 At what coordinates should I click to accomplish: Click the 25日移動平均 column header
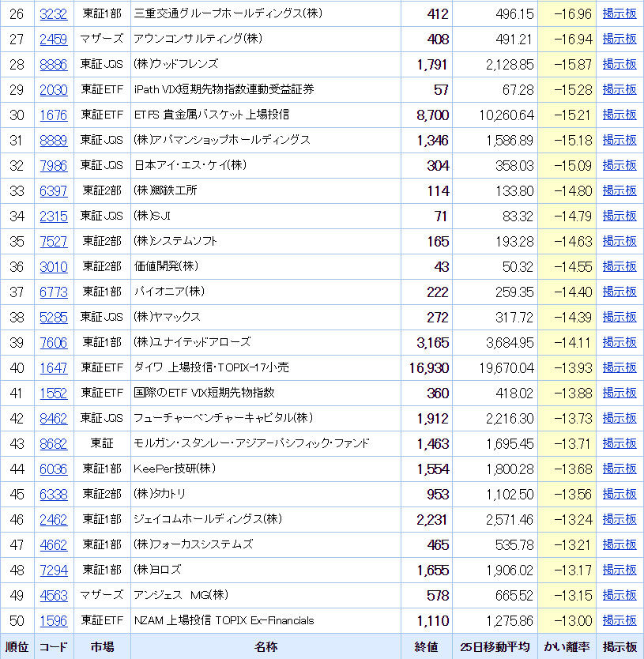[495, 647]
